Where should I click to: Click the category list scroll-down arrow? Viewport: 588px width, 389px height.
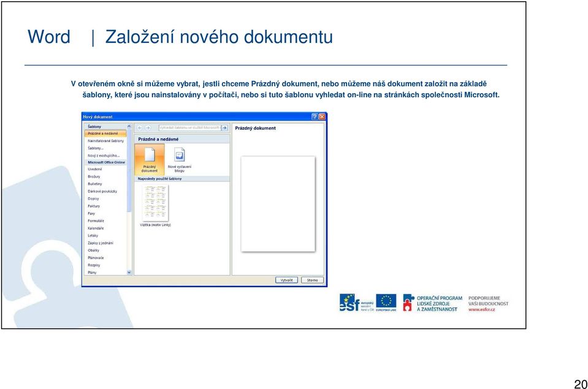point(129,273)
